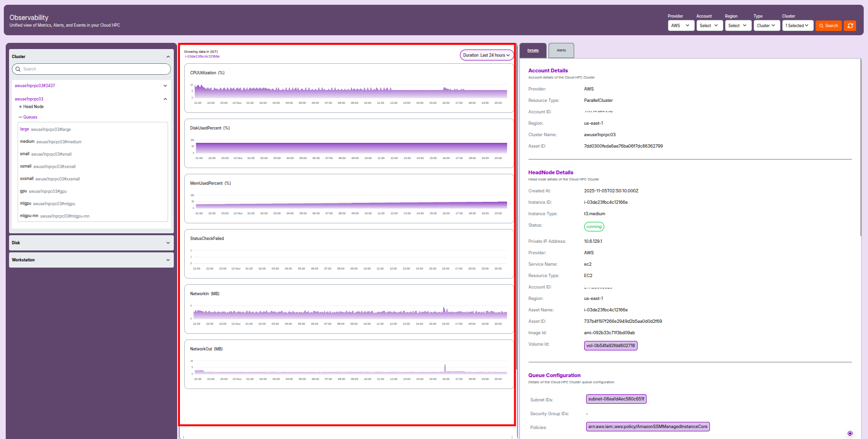Click the StatusCheckFailed chart
Viewport: 868px width, 439px height.
349,254
